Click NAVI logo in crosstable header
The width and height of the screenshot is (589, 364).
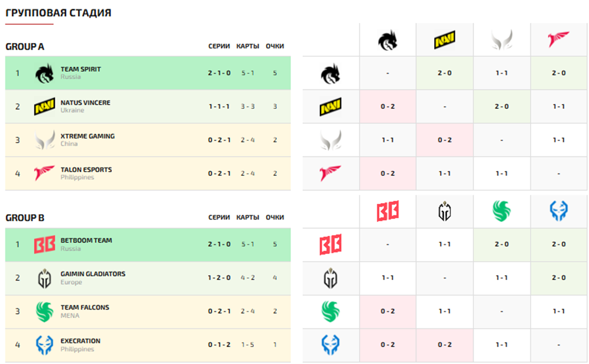(444, 40)
